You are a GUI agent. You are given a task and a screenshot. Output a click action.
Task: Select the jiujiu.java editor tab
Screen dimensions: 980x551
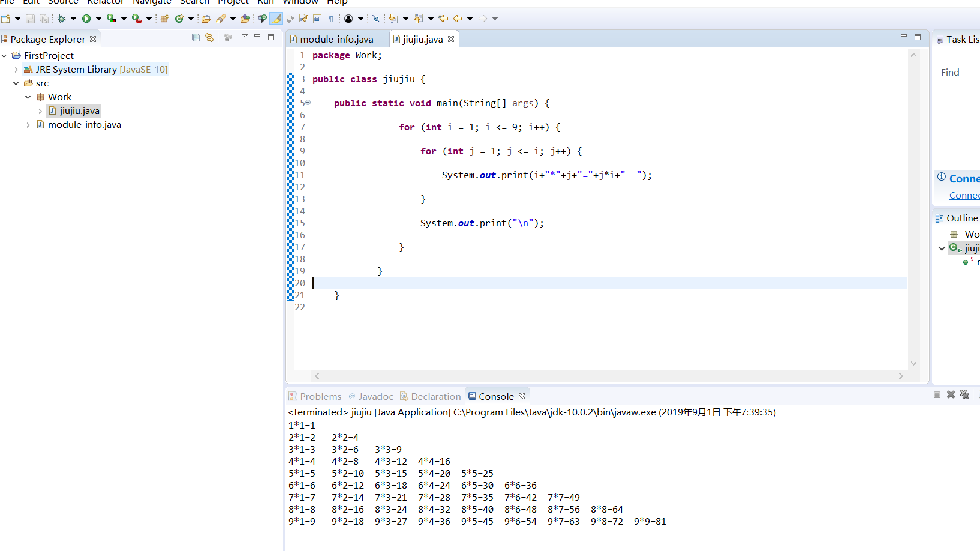(x=423, y=39)
